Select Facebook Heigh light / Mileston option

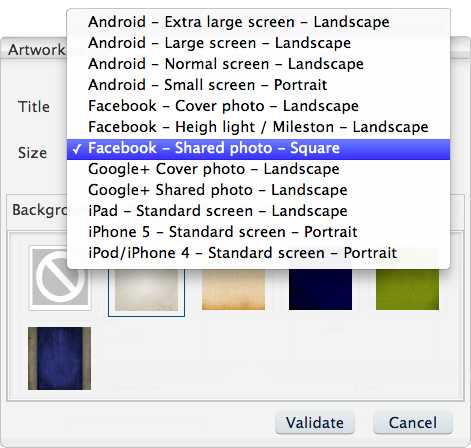coord(258,127)
